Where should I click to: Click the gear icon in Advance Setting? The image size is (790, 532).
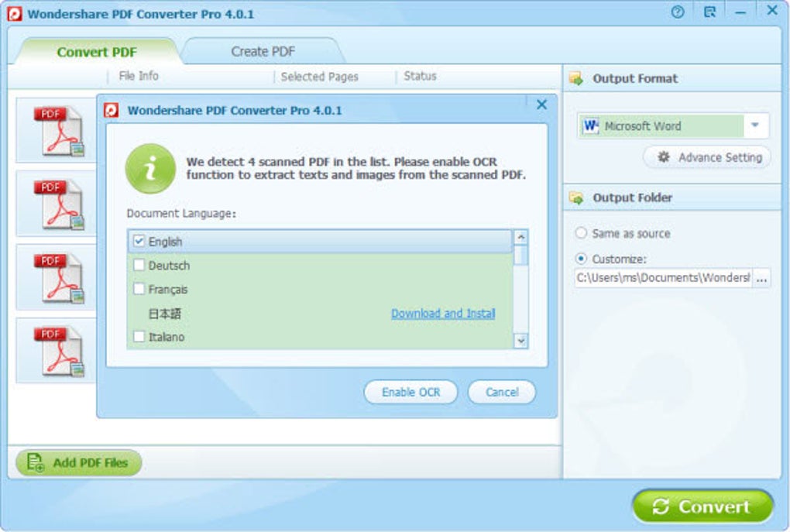pos(664,157)
